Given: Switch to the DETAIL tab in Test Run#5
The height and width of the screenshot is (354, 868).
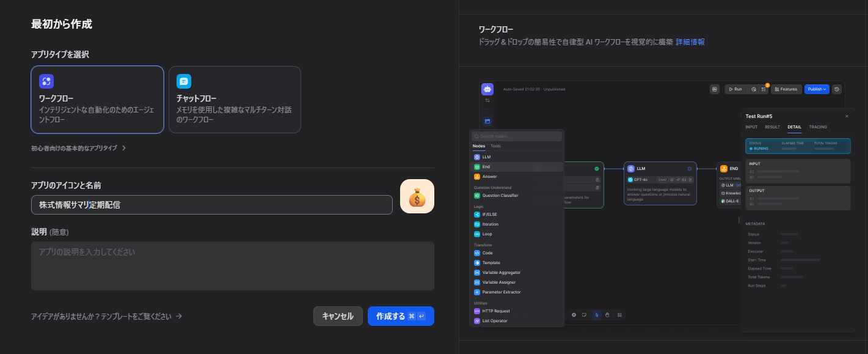Looking at the screenshot, I should click(x=795, y=127).
